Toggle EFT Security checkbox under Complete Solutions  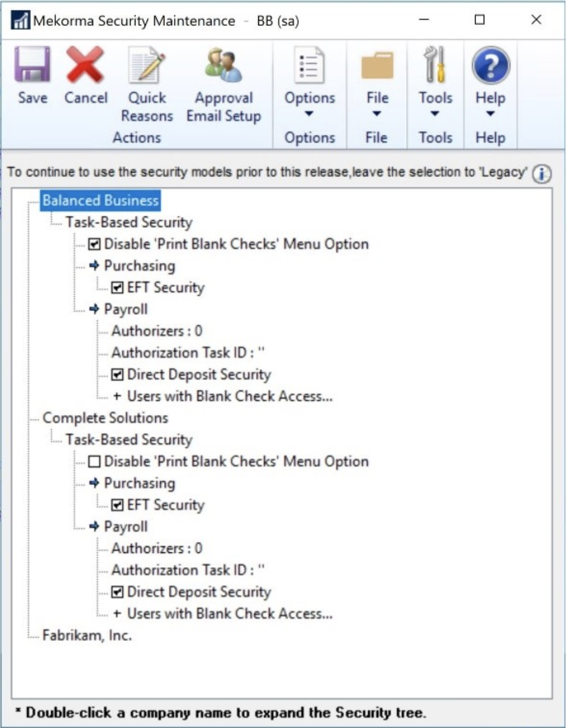click(x=117, y=505)
